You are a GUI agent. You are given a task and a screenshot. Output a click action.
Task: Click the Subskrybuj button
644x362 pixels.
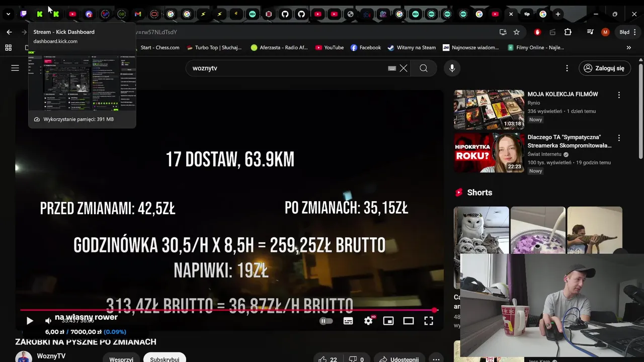click(165, 358)
